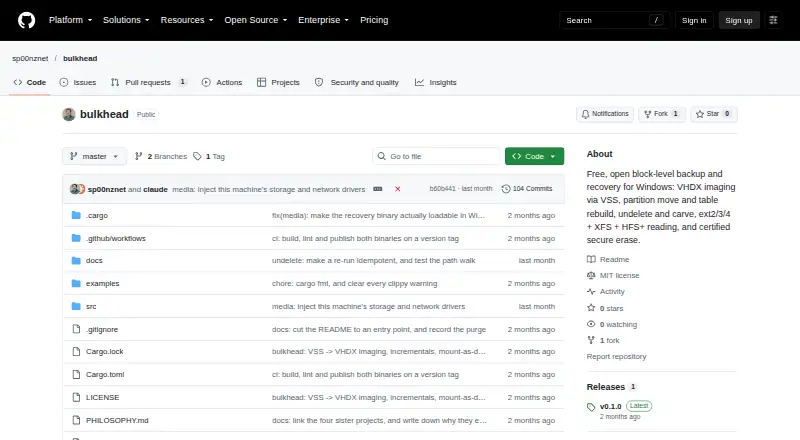Open the sp00nznet owner profile link
Image resolution: width=800 pixels, height=440 pixels.
pos(30,58)
